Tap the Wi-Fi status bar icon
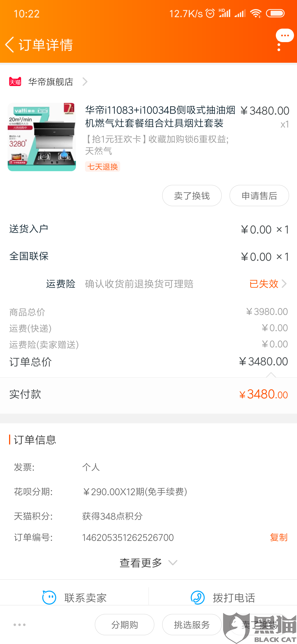 pos(256,13)
